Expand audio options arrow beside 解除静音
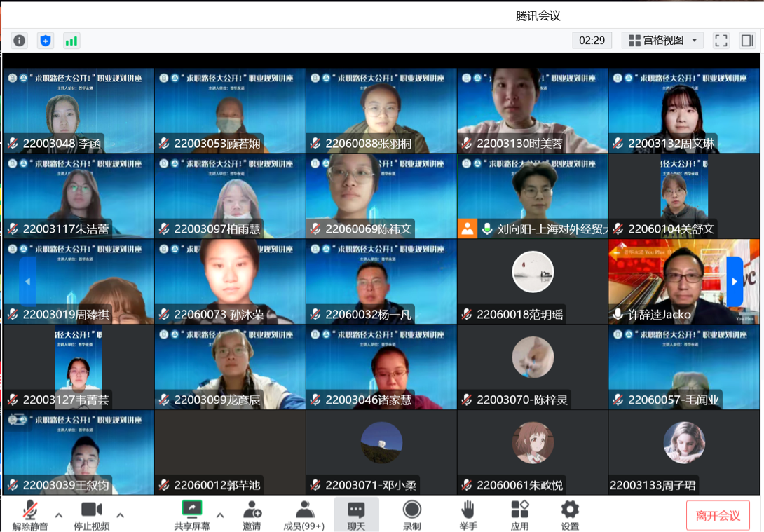The height and width of the screenshot is (532, 764). pyautogui.click(x=59, y=515)
